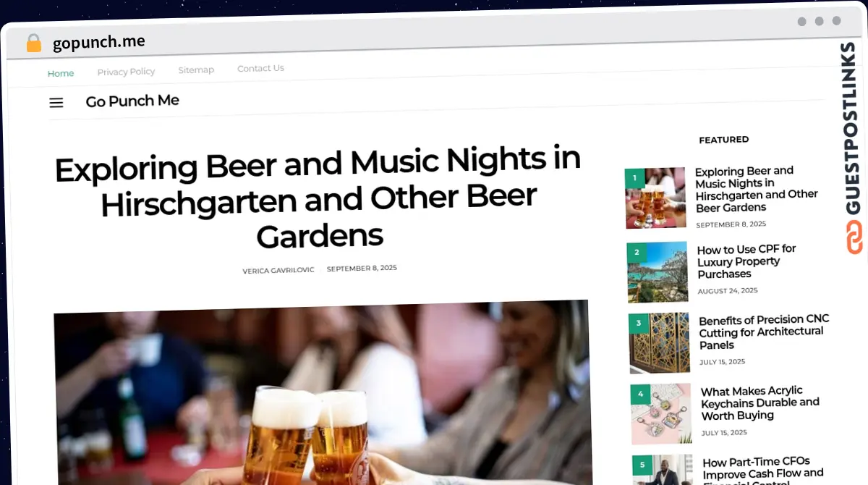Click the gopunch.me address text
The height and width of the screenshot is (485, 868).
pyautogui.click(x=99, y=43)
